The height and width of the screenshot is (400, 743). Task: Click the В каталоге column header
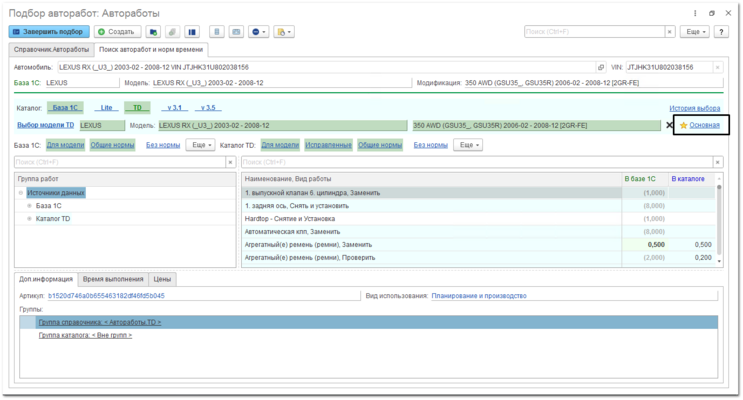coord(691,179)
